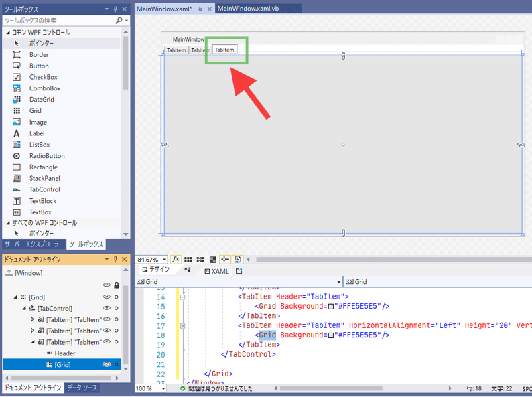Toggle the fx effects button in designer toolbar

tap(176, 260)
